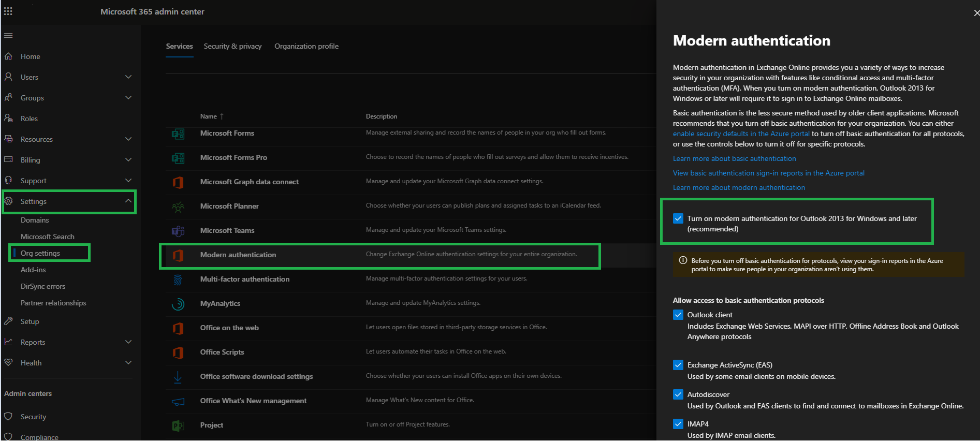Follow enable security defaults in Azure portal link

point(741,134)
